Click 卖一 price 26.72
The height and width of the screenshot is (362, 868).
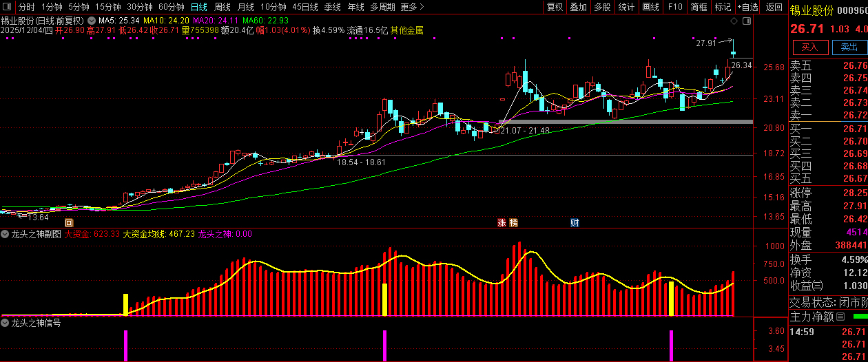[x=854, y=115]
